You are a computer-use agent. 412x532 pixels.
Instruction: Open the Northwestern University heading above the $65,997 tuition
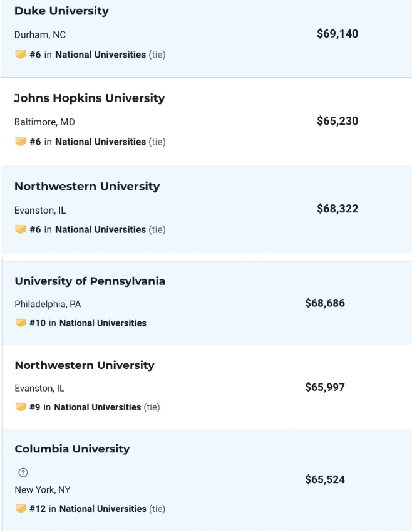[x=85, y=365]
